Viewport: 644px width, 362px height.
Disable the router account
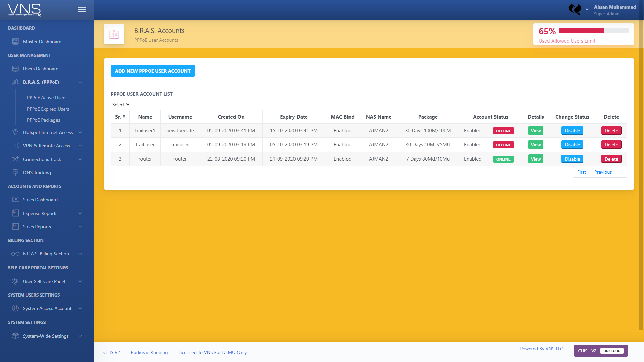click(572, 159)
